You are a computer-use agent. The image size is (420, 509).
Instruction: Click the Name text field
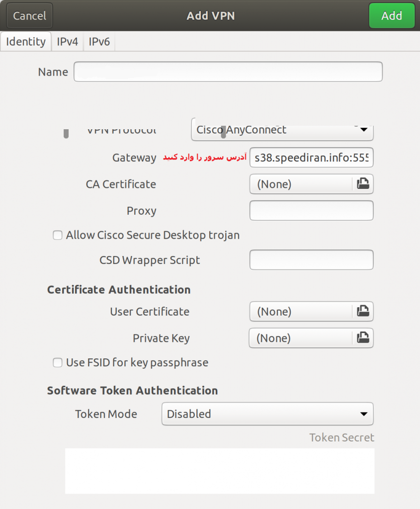228,72
